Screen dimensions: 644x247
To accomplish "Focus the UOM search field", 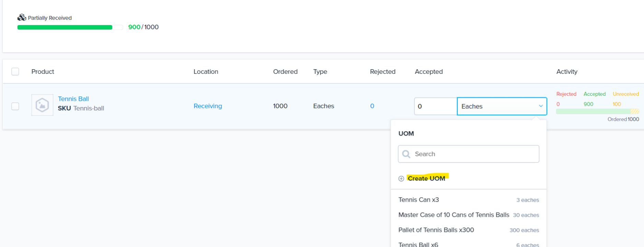I will [x=469, y=154].
